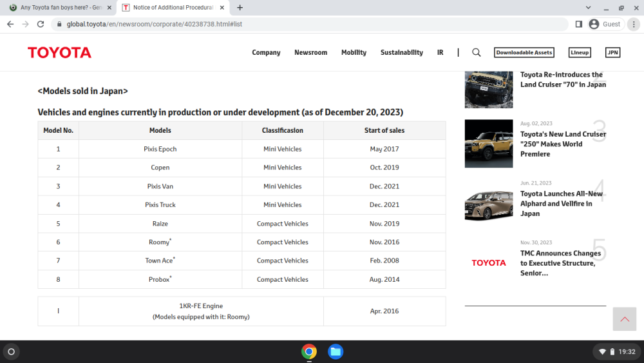Viewport: 644px width, 363px height.
Task: Click the "Model No." column header
Action: coord(59,130)
